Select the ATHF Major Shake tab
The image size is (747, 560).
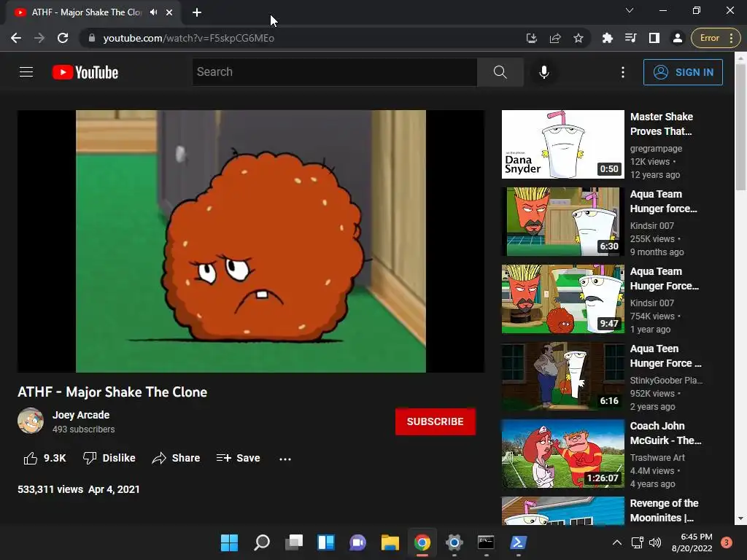point(86,12)
